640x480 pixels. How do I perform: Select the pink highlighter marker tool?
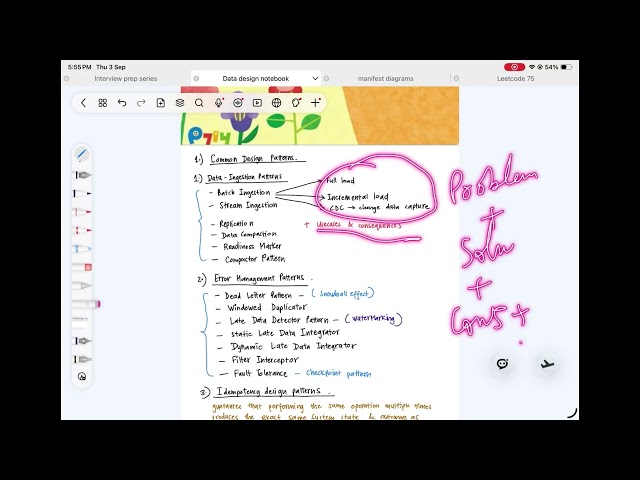[86, 304]
